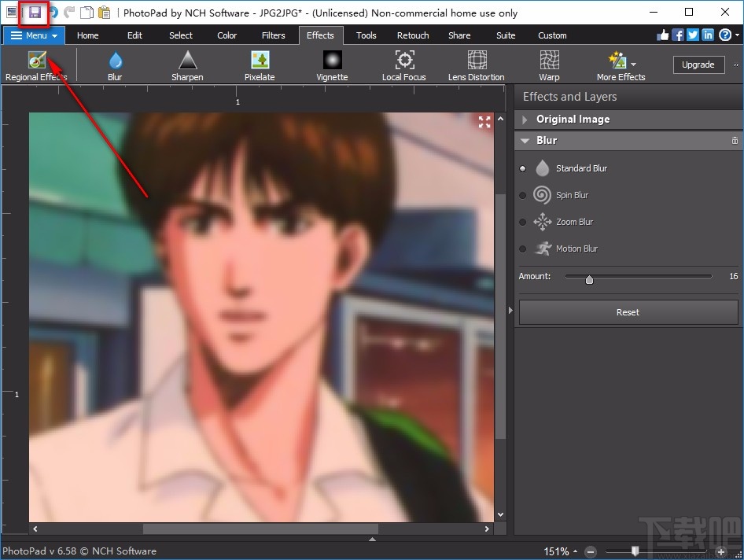
Task: Select the Sharpen effect
Action: coord(187,64)
